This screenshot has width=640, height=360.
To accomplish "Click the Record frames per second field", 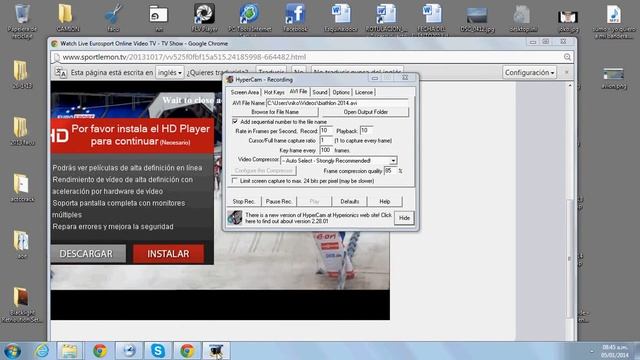I will [x=326, y=130].
